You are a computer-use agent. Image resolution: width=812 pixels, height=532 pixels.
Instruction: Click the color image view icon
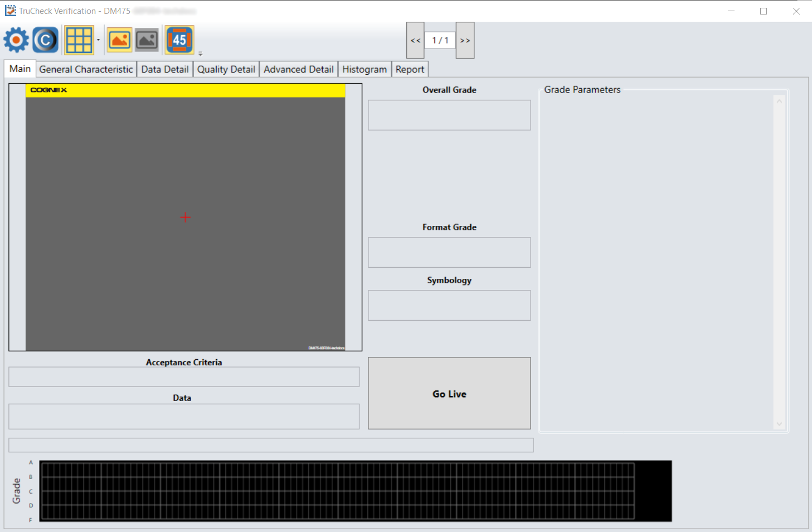[x=119, y=40]
